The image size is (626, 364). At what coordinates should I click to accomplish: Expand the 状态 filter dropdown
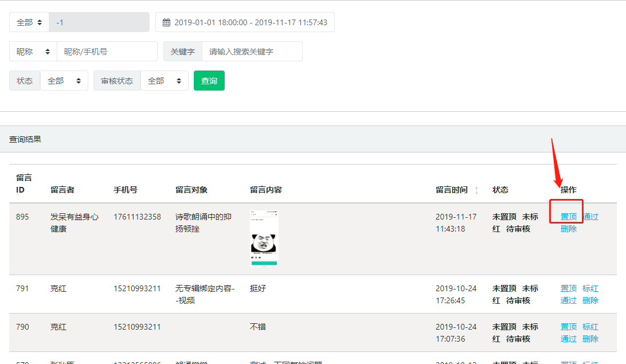point(64,81)
